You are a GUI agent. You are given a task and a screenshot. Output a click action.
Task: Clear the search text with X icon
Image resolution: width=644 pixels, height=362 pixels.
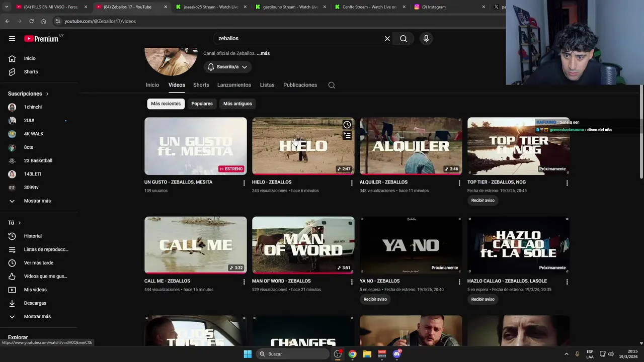(x=387, y=39)
